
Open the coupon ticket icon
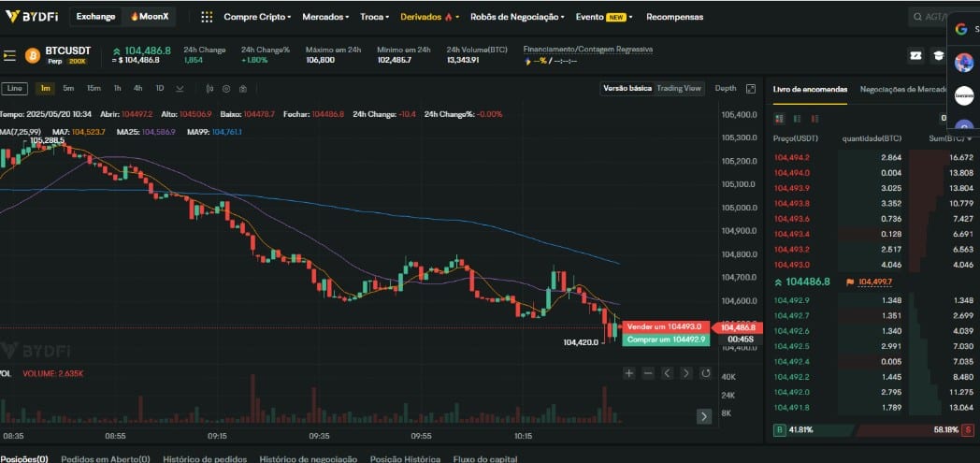[916, 55]
